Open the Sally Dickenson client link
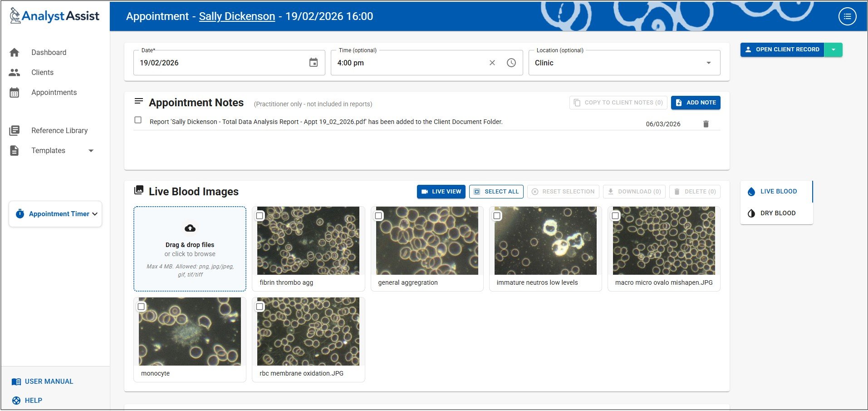This screenshot has width=868, height=411. point(237,16)
